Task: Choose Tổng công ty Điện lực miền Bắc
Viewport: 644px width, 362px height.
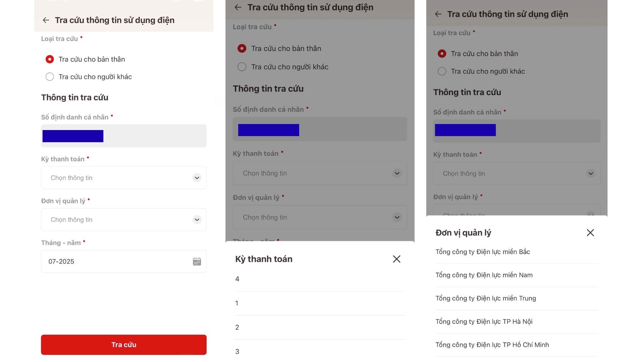Action: [x=517, y=252]
